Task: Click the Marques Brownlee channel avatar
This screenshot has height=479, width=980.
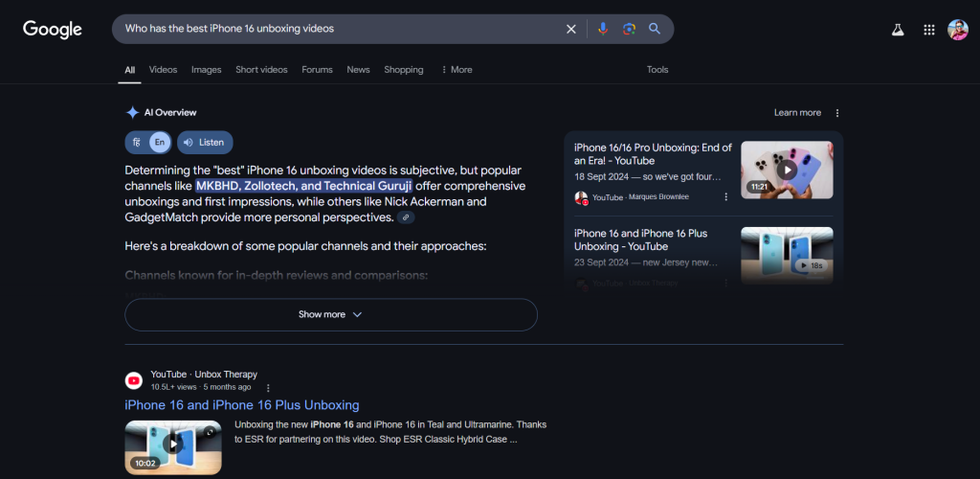Action: [581, 197]
